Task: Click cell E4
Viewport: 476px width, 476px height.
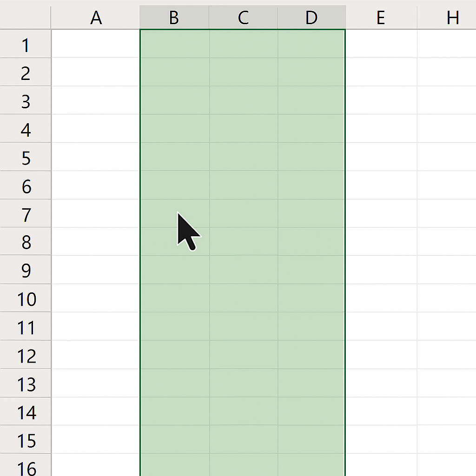Action: pos(382,128)
